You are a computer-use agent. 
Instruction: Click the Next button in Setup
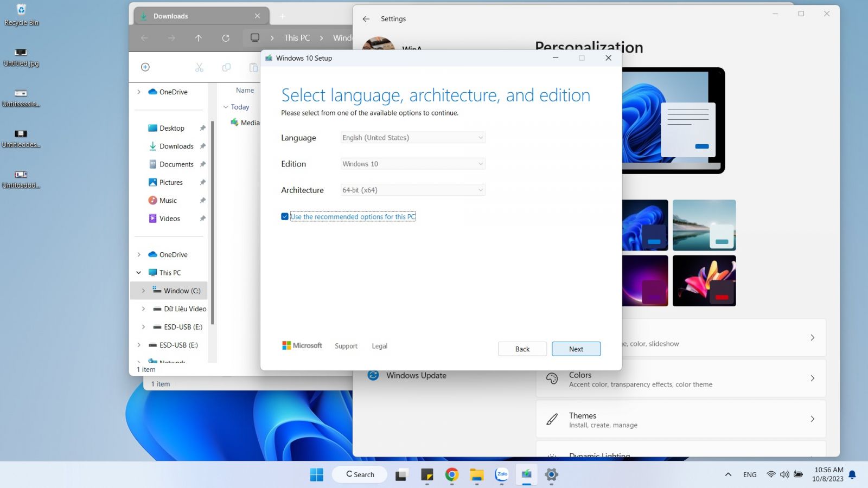pyautogui.click(x=576, y=349)
